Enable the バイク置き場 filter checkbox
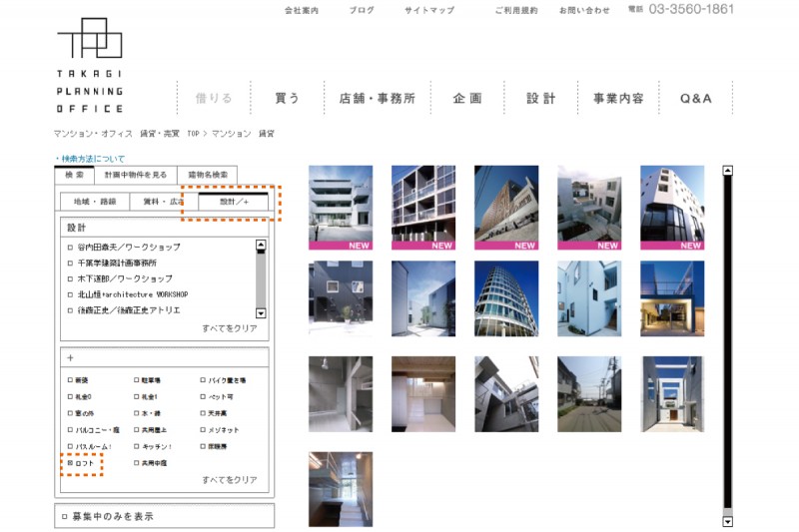This screenshot has width=799, height=532. (x=203, y=379)
